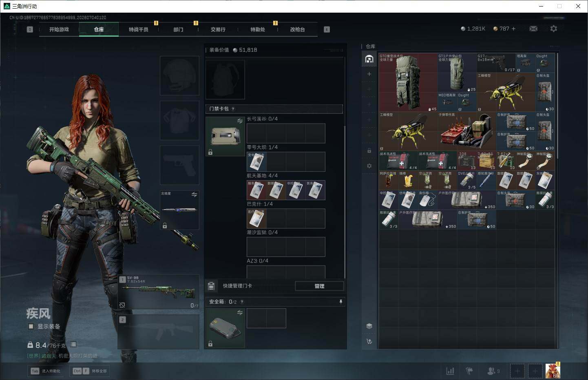Pin the 安全箱 section

341,302
